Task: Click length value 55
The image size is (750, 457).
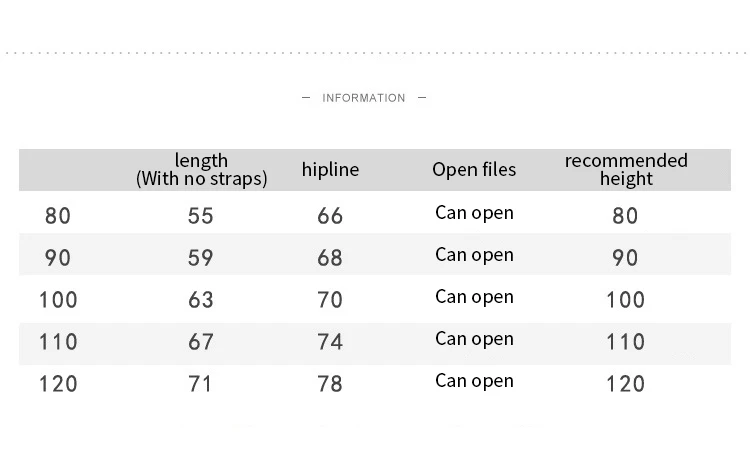Action: [200, 216]
